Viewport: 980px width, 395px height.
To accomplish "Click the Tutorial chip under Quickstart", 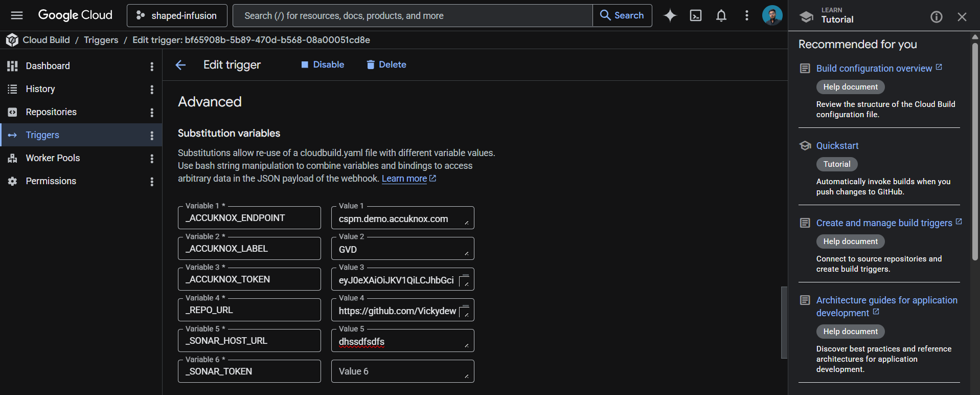I will point(837,164).
